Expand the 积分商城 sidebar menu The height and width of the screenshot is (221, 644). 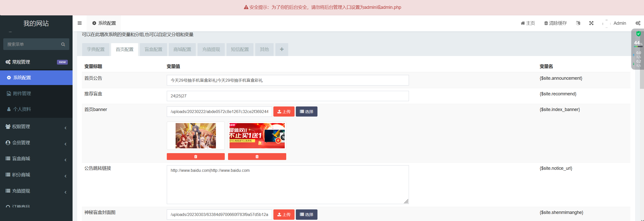click(x=36, y=175)
